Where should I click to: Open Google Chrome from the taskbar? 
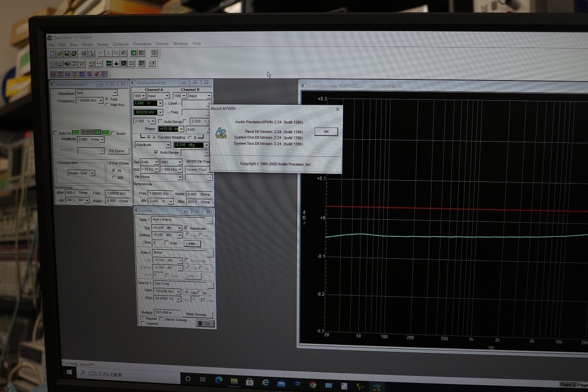tap(312, 385)
